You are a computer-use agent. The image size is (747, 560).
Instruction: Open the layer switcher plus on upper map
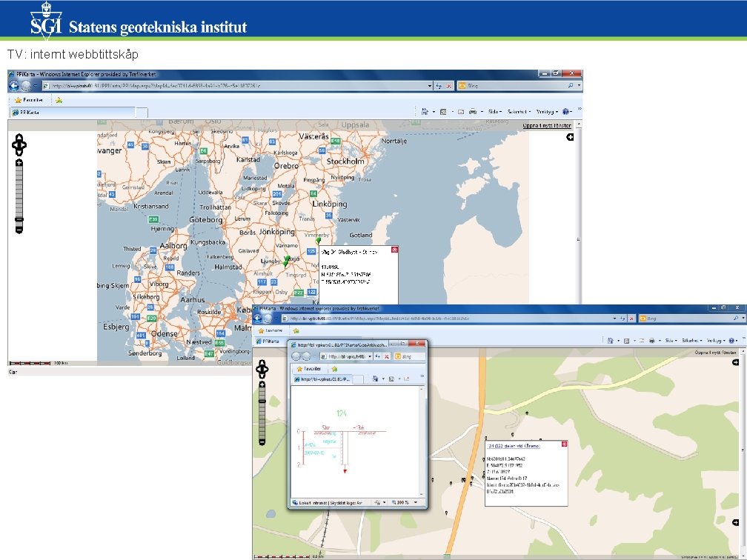[x=571, y=137]
